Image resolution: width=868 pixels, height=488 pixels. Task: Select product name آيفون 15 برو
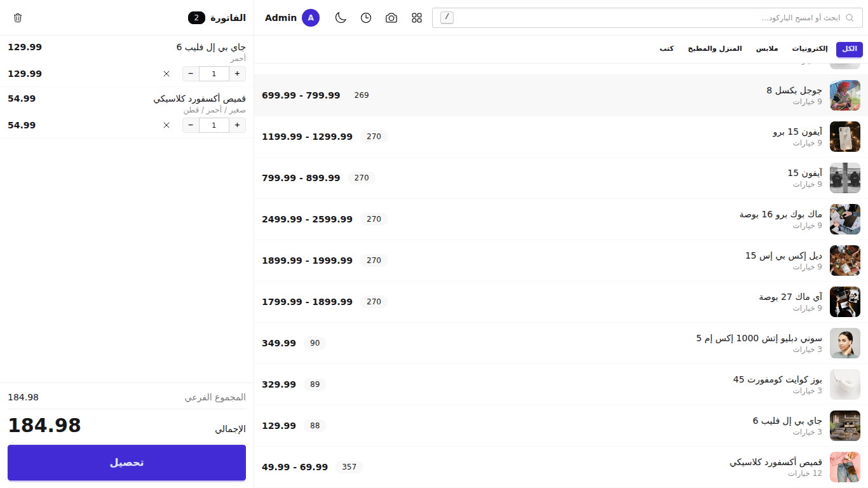pos(797,132)
